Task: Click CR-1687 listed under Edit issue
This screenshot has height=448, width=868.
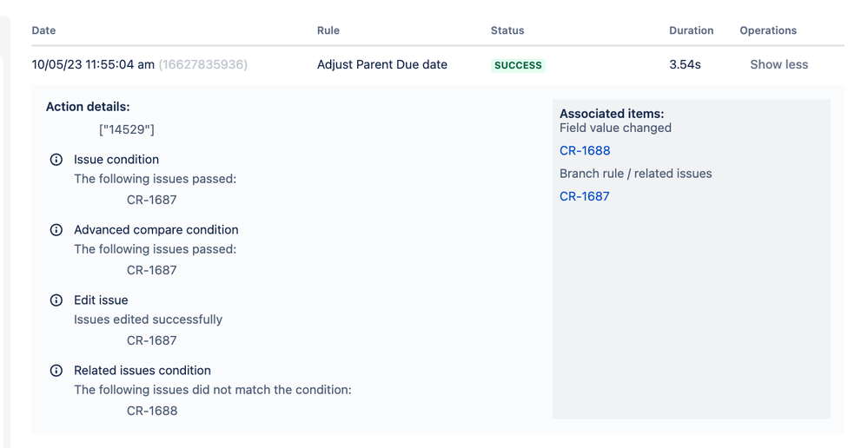Action: point(152,340)
